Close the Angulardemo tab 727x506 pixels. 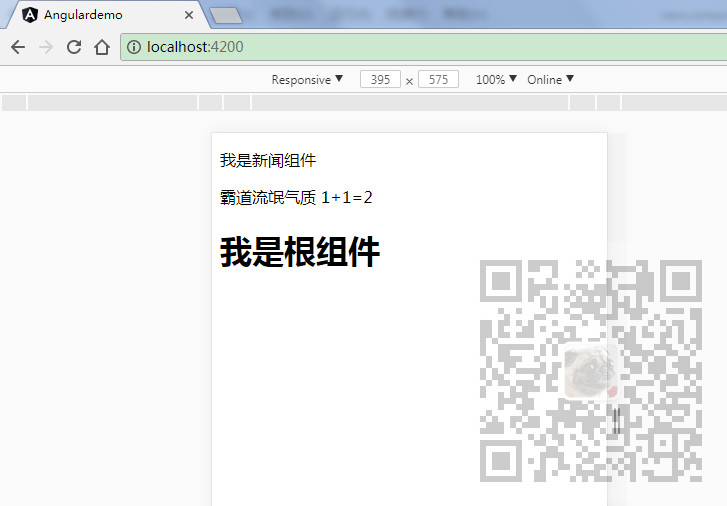189,15
